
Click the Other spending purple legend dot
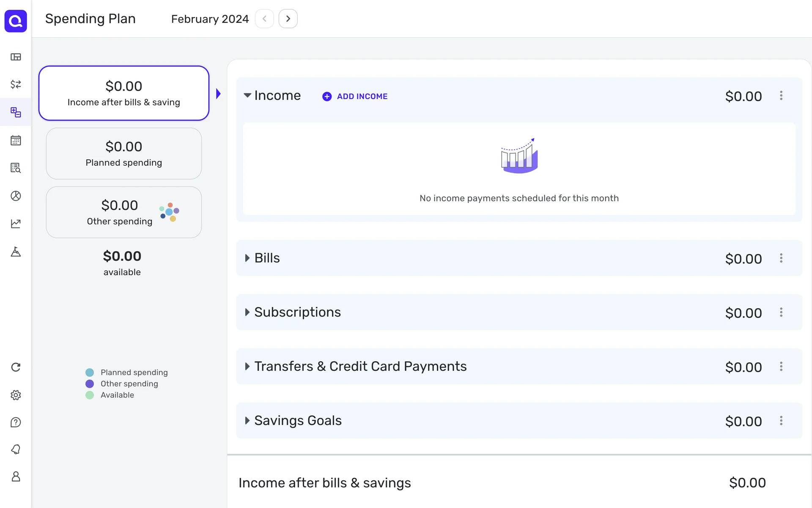coord(90,384)
